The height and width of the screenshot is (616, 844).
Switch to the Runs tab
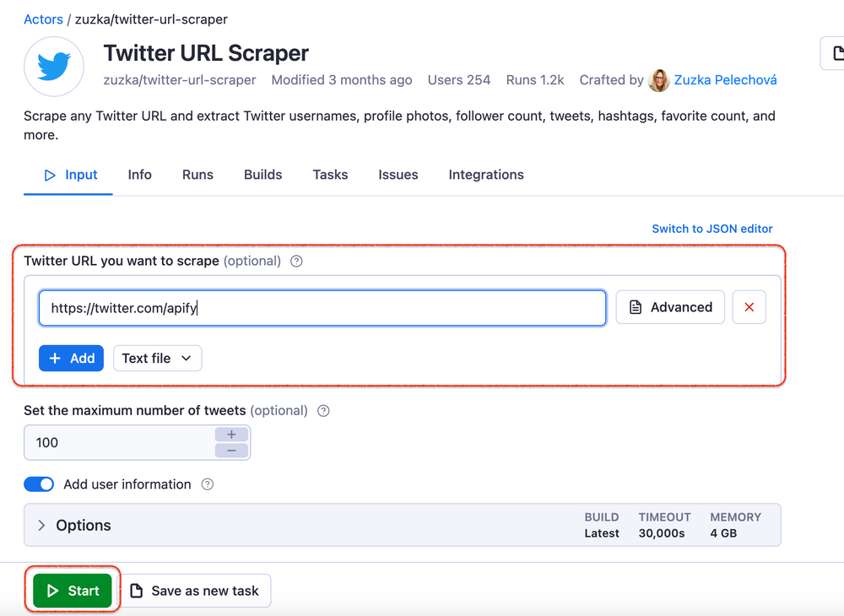tap(197, 175)
